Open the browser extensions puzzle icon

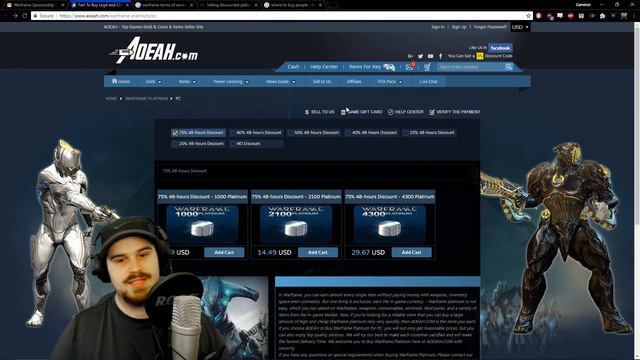pos(602,16)
